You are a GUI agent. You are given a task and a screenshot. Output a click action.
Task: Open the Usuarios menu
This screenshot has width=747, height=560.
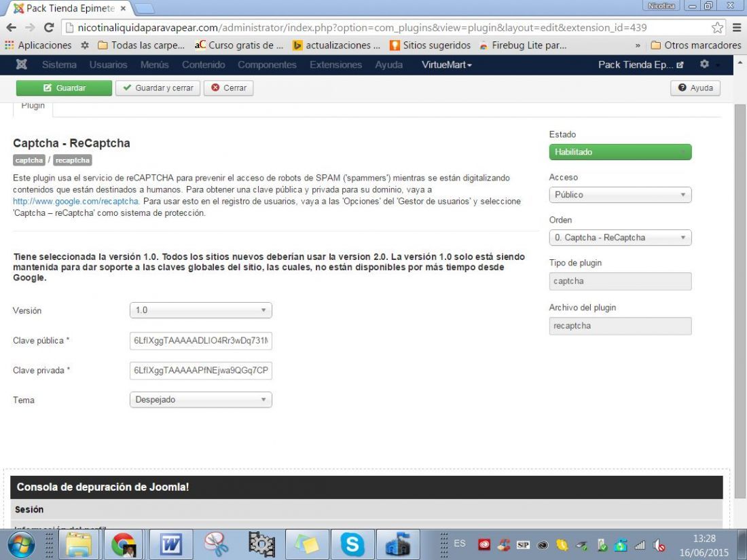tap(108, 64)
